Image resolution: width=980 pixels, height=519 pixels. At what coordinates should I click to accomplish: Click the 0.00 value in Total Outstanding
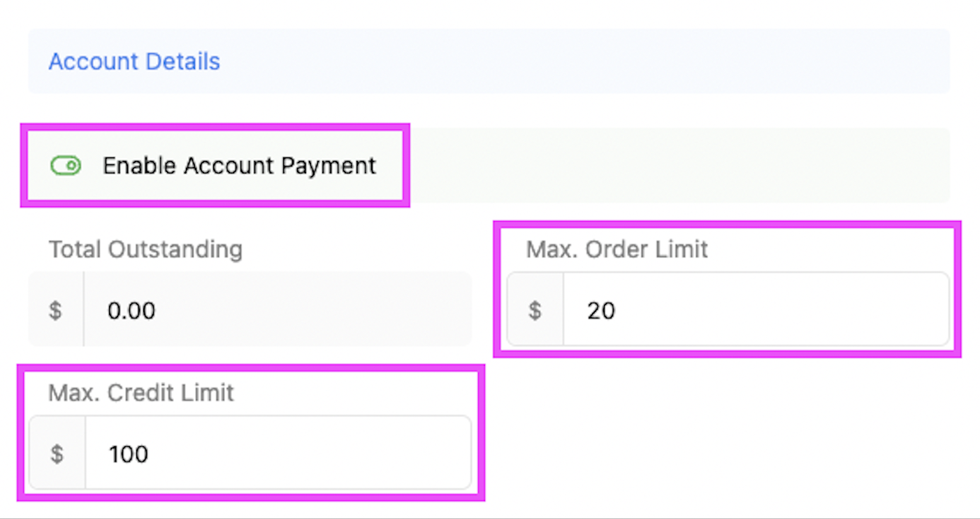[131, 310]
